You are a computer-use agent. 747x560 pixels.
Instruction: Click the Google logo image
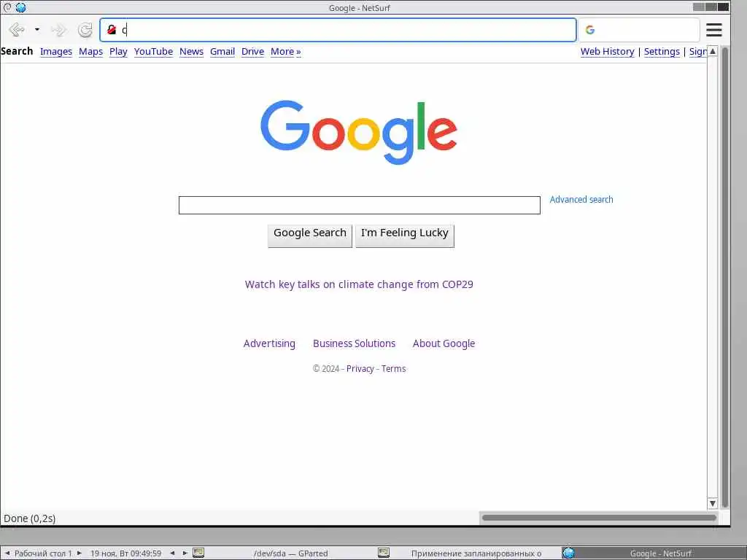click(x=359, y=132)
